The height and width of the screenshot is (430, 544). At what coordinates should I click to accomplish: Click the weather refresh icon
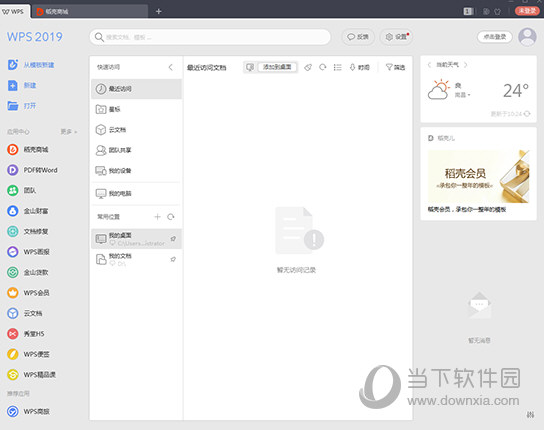(527, 114)
